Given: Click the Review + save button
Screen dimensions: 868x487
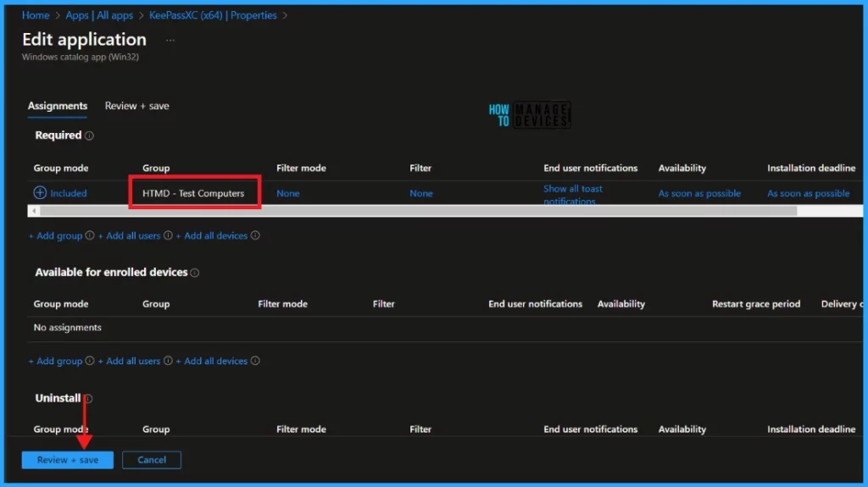Looking at the screenshot, I should click(x=68, y=460).
